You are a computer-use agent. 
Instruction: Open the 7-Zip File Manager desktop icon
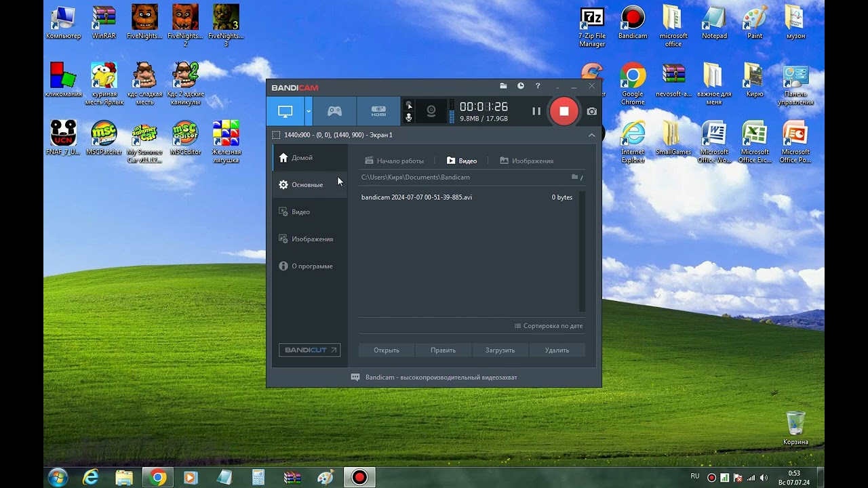click(x=592, y=26)
